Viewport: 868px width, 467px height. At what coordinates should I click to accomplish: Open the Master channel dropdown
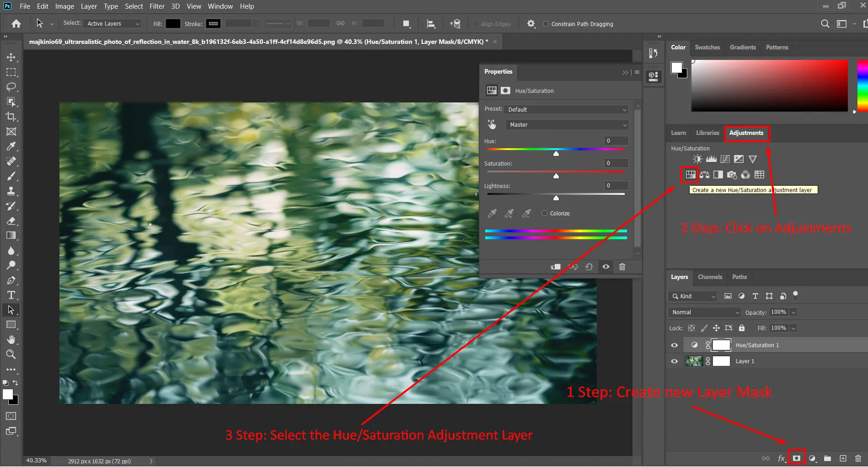(566, 125)
